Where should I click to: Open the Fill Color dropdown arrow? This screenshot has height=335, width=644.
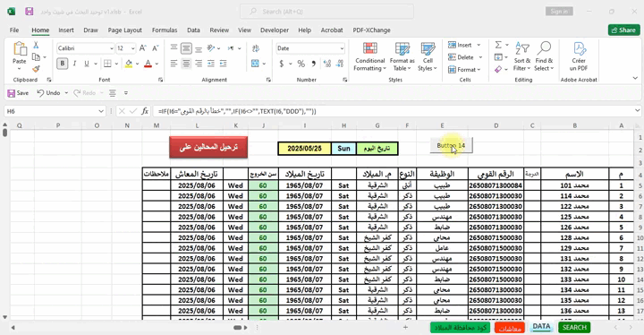pyautogui.click(x=137, y=64)
